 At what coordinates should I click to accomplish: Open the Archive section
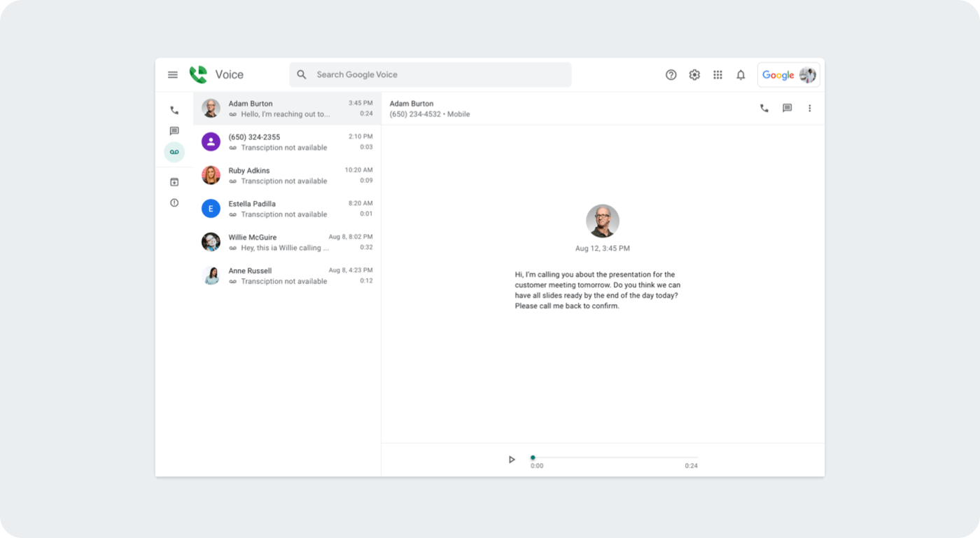pos(174,181)
